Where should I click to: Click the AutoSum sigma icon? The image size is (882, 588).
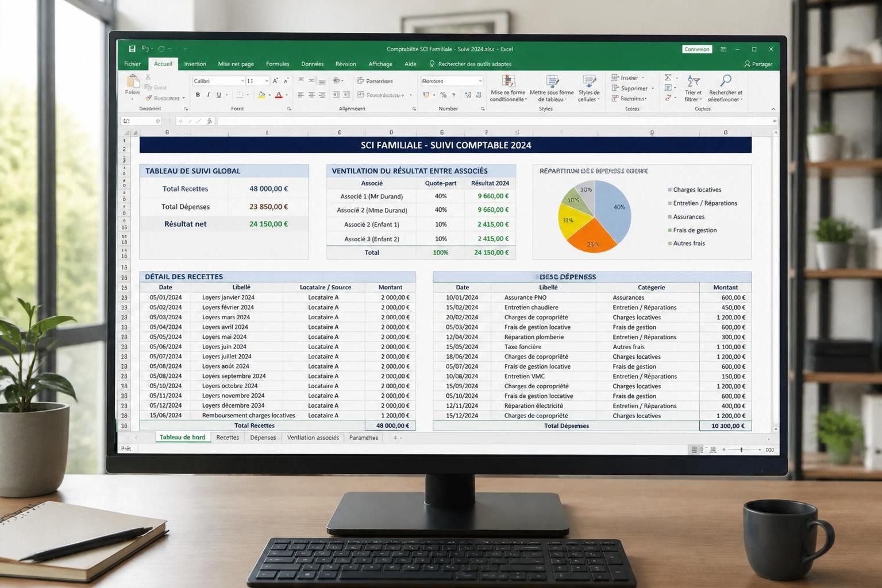coord(668,78)
